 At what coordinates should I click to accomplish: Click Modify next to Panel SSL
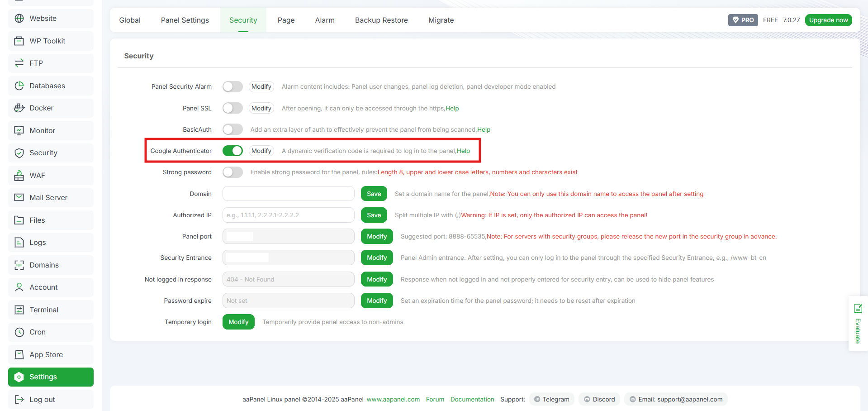coord(261,108)
